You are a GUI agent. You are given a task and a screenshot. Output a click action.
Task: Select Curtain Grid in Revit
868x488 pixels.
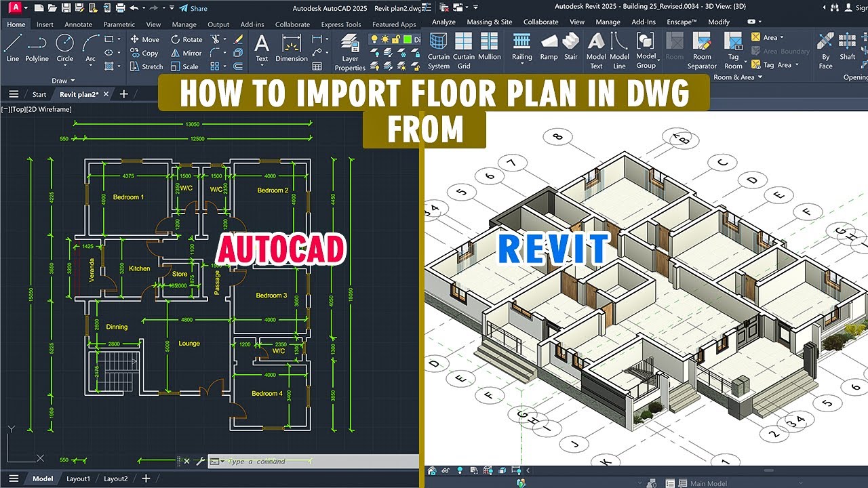click(464, 51)
